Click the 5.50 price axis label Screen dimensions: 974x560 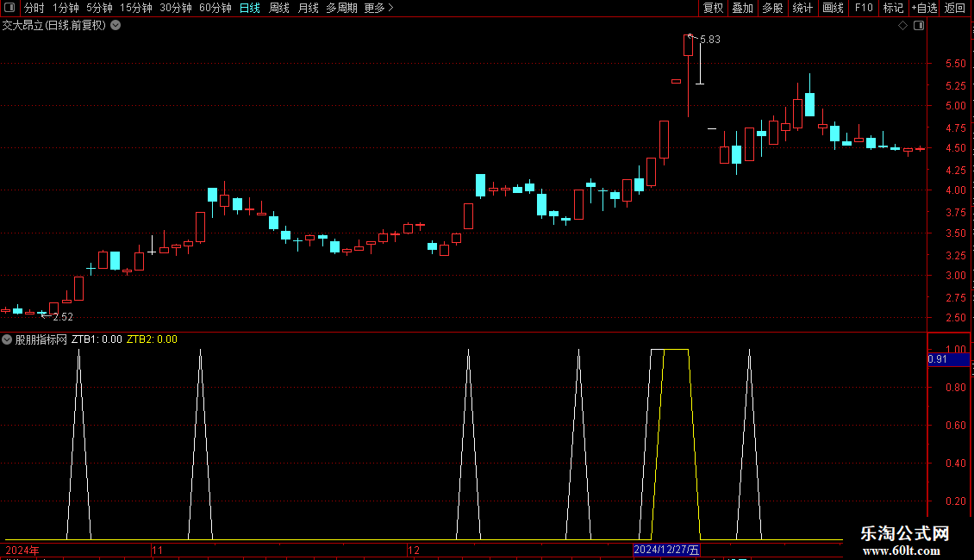coord(956,64)
